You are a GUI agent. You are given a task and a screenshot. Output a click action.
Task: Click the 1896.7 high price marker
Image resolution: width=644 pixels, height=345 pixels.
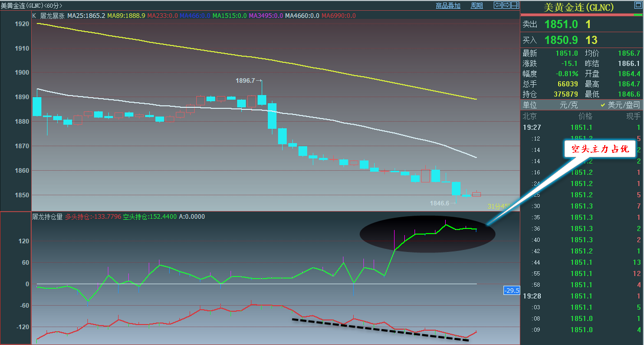pos(245,81)
